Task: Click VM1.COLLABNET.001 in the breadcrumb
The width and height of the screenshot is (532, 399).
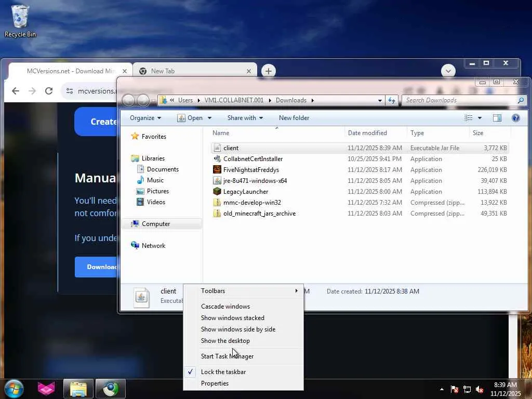Action: (x=234, y=100)
